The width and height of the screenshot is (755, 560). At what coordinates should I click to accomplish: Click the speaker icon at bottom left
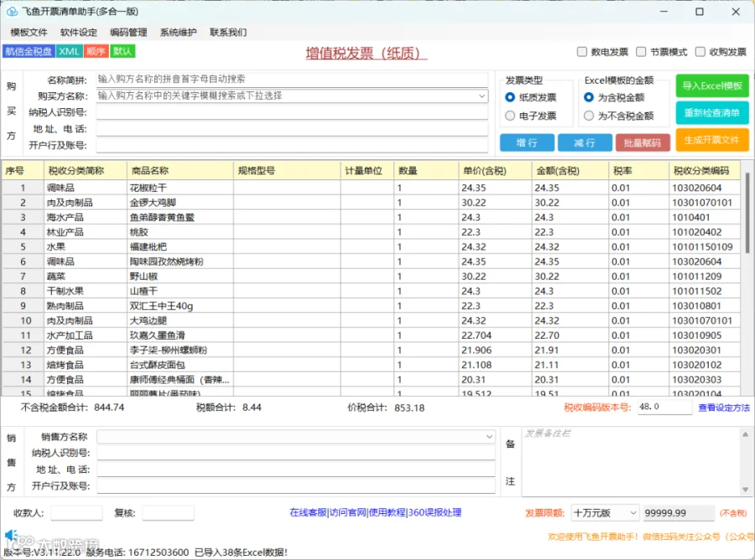(x=11, y=535)
